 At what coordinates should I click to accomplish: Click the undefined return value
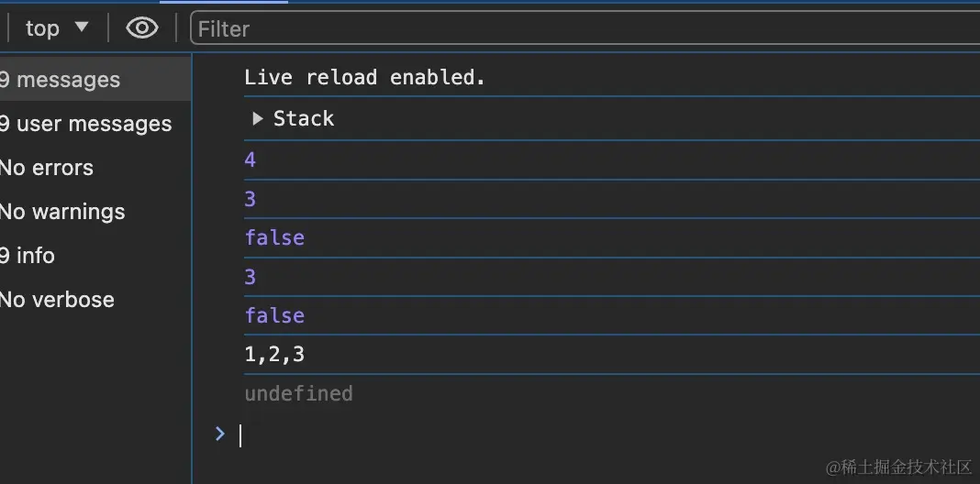point(298,393)
